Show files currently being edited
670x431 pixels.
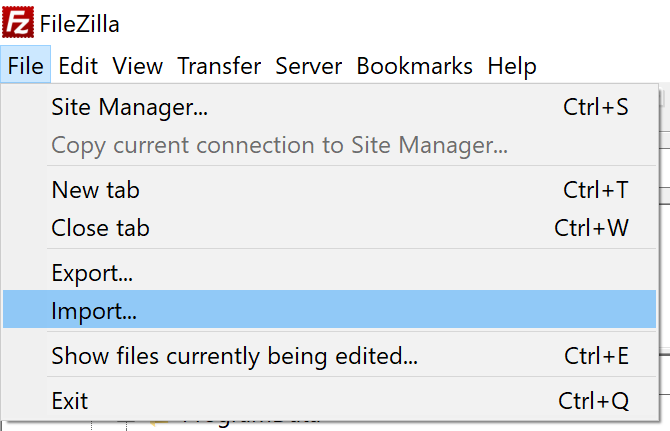pyautogui.click(x=329, y=355)
